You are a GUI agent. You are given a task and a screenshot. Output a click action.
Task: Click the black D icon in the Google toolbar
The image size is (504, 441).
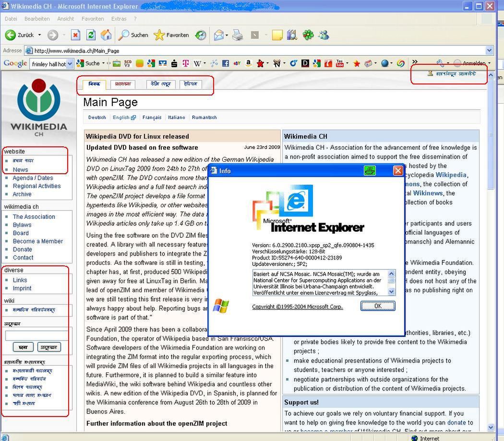pyautogui.click(x=305, y=63)
